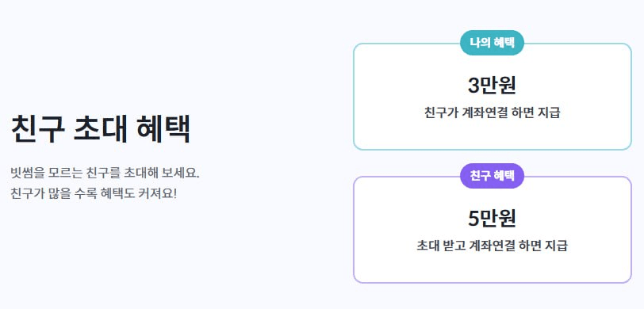
Task: Click the 빗썸을 모르는 친구를 초대해 보세요 line
Action: click(x=105, y=173)
